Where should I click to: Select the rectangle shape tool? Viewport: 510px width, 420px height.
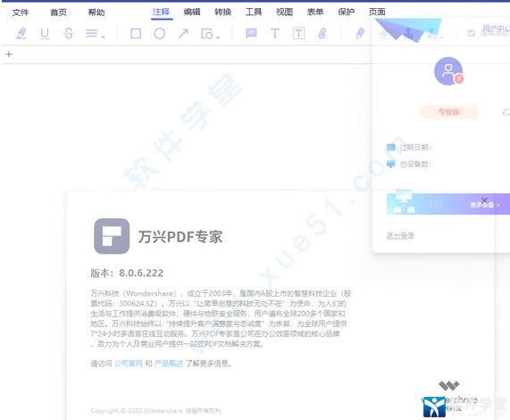(x=136, y=33)
